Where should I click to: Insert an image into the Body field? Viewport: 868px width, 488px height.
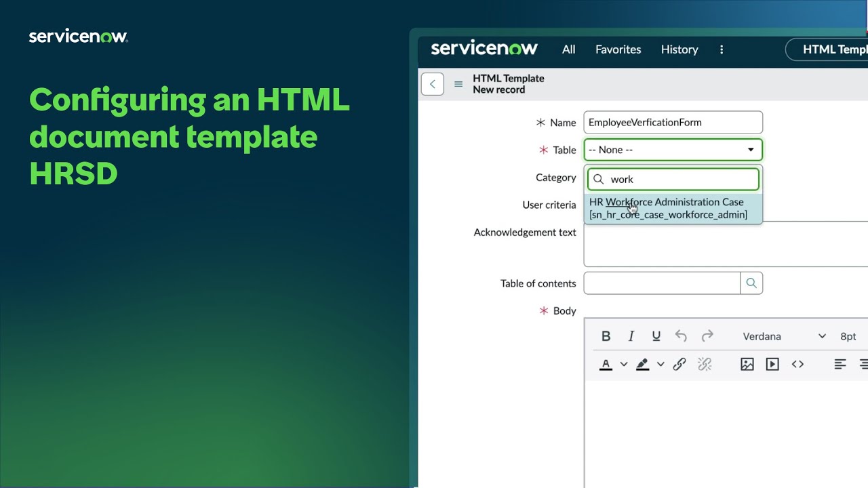point(747,364)
